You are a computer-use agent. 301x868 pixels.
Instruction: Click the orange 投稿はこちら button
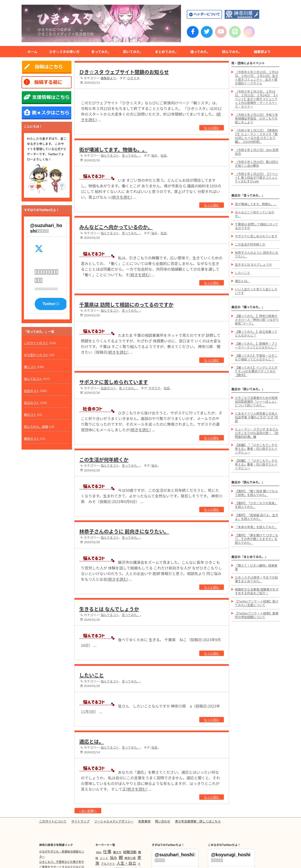(46, 67)
